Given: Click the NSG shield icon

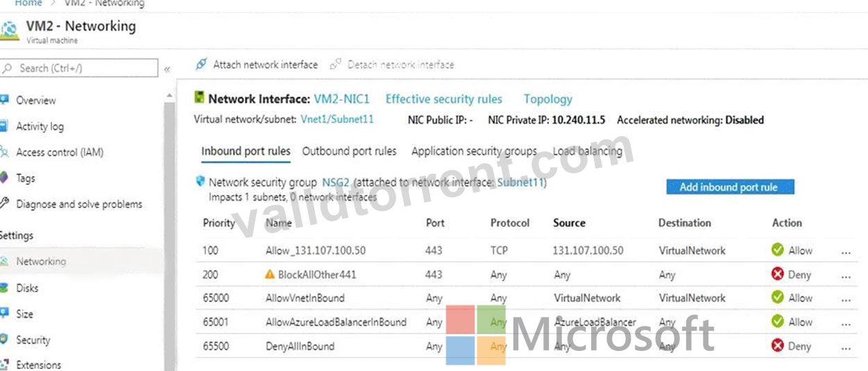Looking at the screenshot, I should [201, 181].
